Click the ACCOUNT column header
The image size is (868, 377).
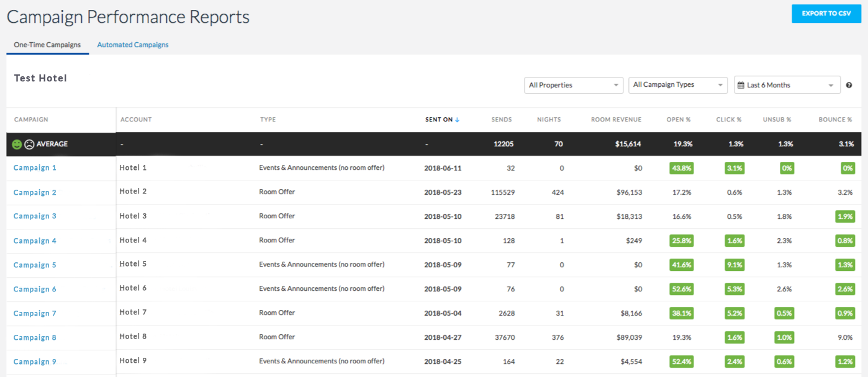(136, 120)
